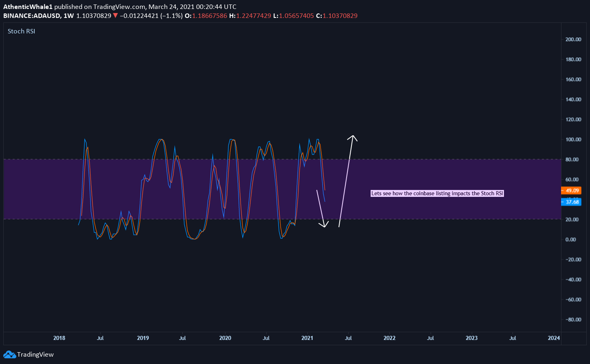
Task: Click the 2024 label on time axis
Action: tap(554, 338)
